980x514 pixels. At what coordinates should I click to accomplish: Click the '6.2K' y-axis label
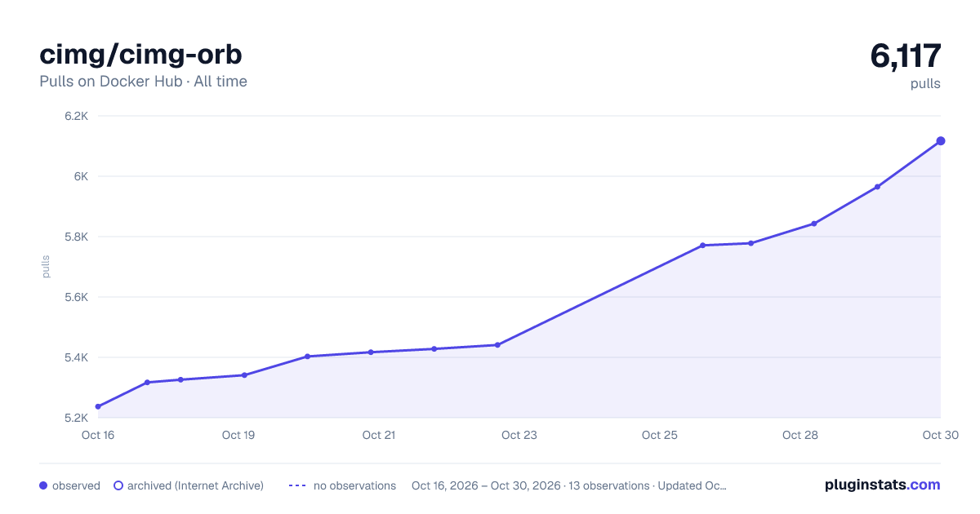pyautogui.click(x=76, y=116)
